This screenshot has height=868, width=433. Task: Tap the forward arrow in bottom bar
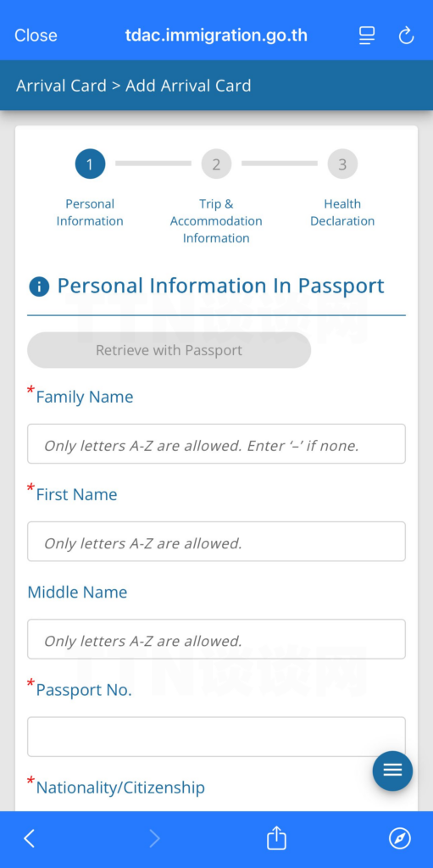point(154,839)
